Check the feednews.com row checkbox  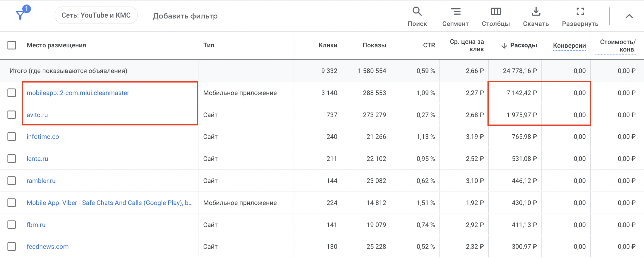pyautogui.click(x=12, y=247)
